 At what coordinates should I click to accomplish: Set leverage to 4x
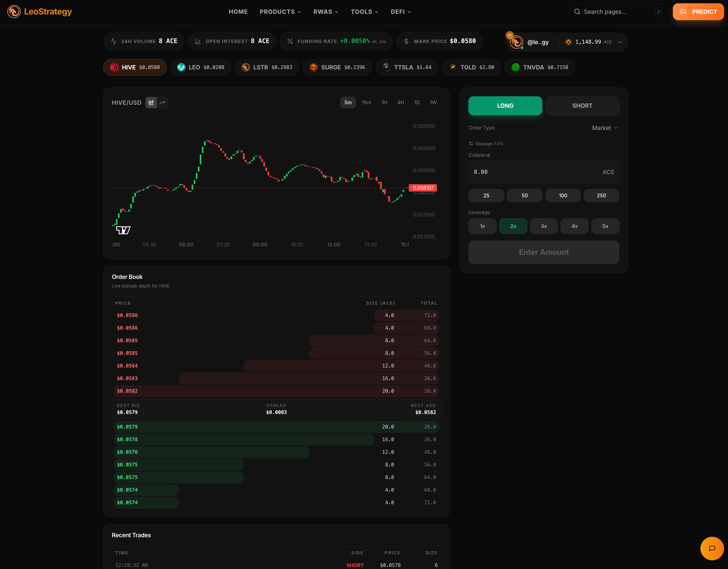tap(574, 226)
